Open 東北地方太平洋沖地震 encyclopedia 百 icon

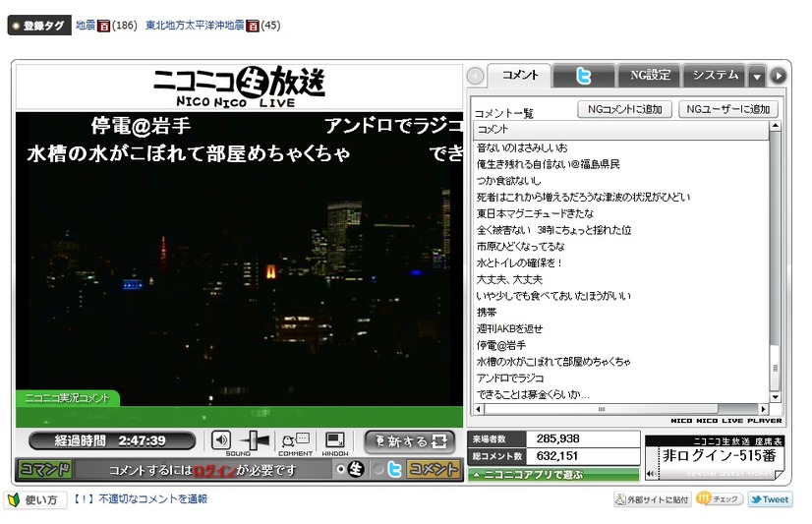tap(253, 26)
